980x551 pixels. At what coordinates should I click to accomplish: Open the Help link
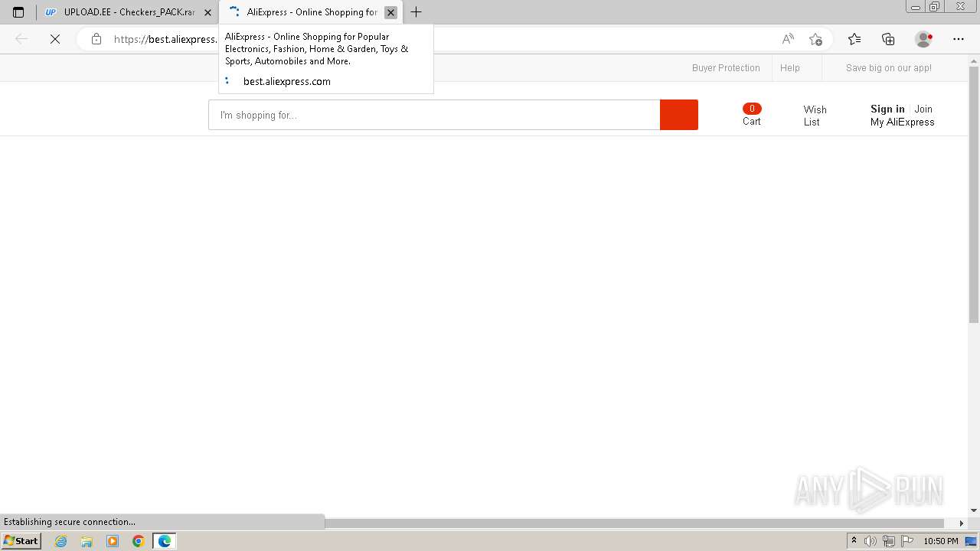[790, 68]
